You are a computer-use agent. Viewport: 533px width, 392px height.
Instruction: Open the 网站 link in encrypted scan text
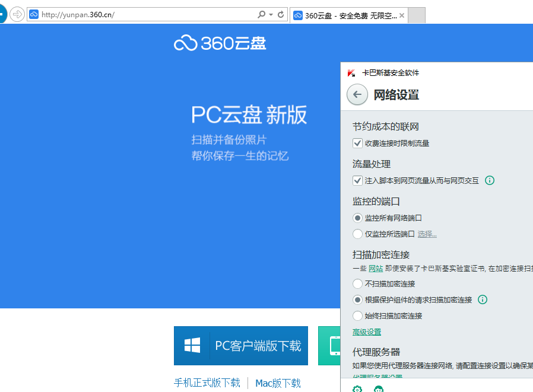376,269
